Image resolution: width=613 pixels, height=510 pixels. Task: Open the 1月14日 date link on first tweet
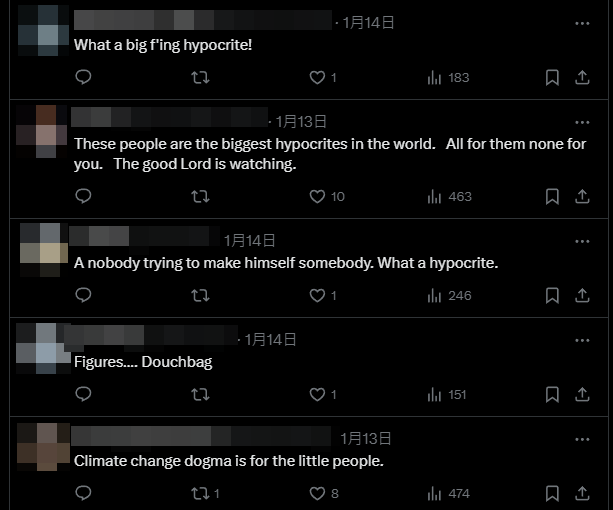[x=368, y=21]
